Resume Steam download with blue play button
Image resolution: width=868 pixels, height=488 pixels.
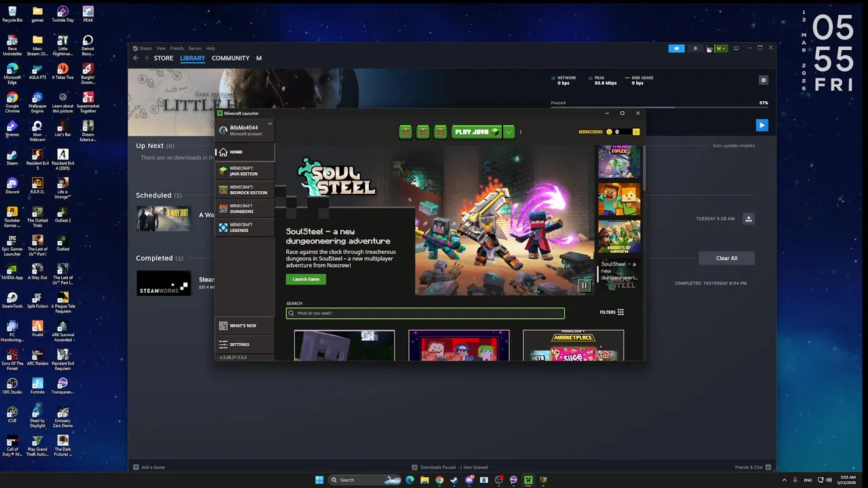tap(762, 125)
